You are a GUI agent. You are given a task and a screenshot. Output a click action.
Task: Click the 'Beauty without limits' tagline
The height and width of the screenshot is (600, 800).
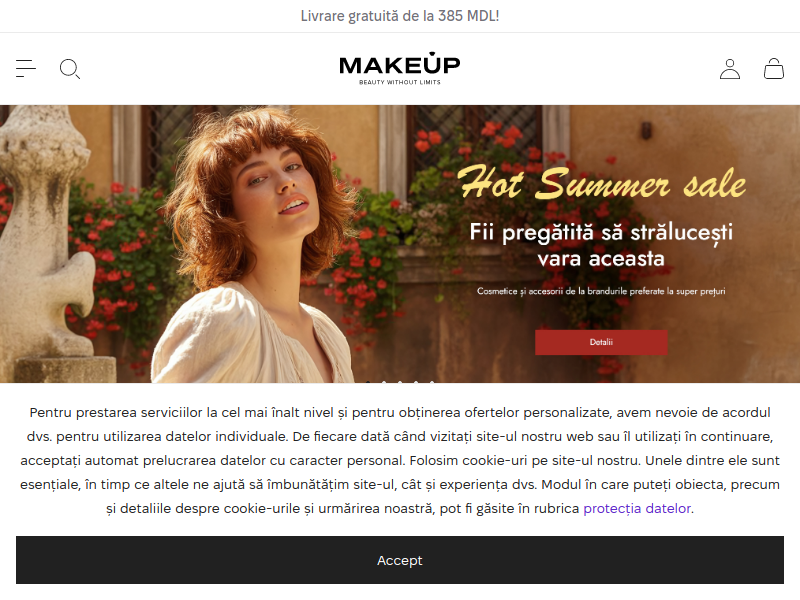(399, 82)
